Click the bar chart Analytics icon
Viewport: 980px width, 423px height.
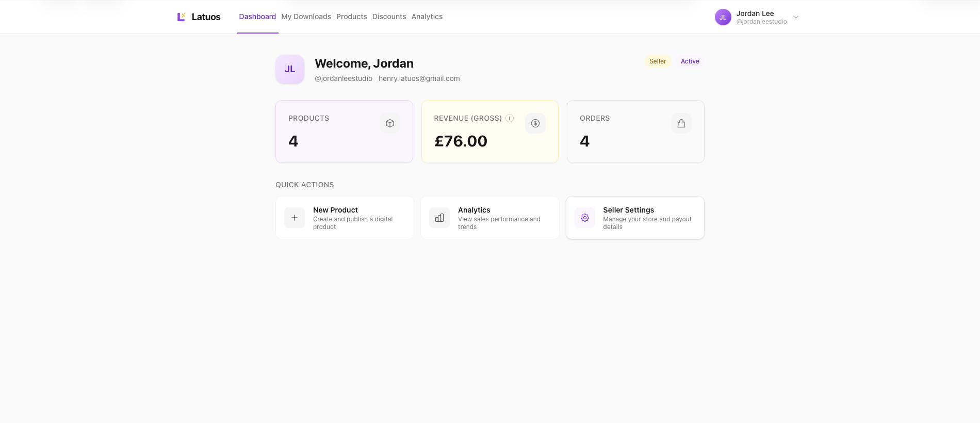point(439,218)
